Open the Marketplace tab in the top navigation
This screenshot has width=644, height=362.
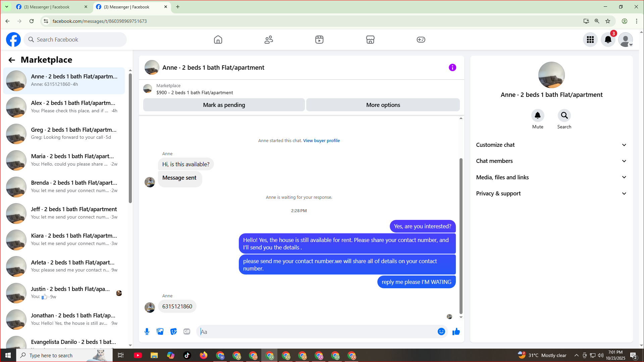[370, 40]
